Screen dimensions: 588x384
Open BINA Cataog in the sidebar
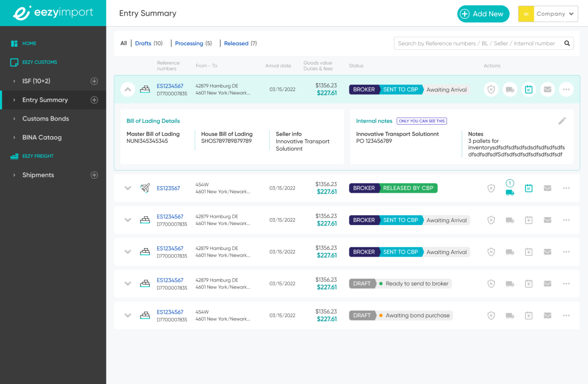42,138
